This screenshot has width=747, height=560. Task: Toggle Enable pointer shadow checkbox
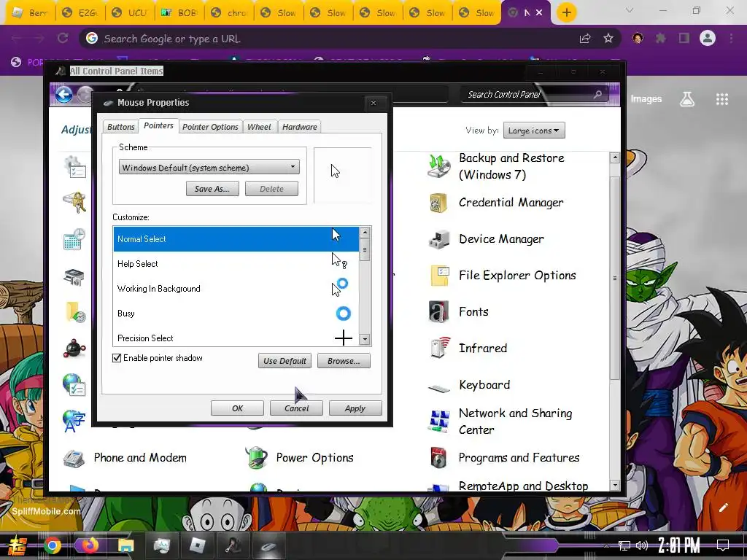tap(117, 358)
